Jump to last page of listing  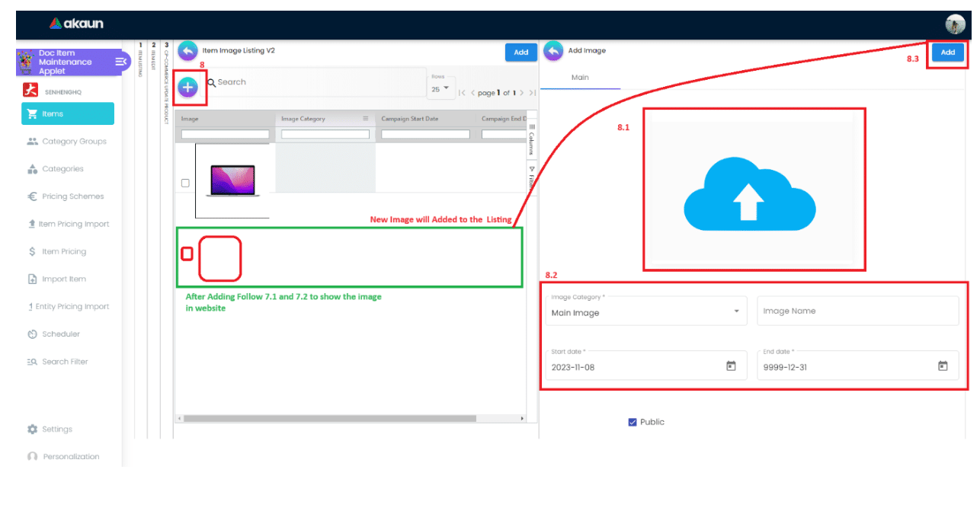click(x=532, y=93)
